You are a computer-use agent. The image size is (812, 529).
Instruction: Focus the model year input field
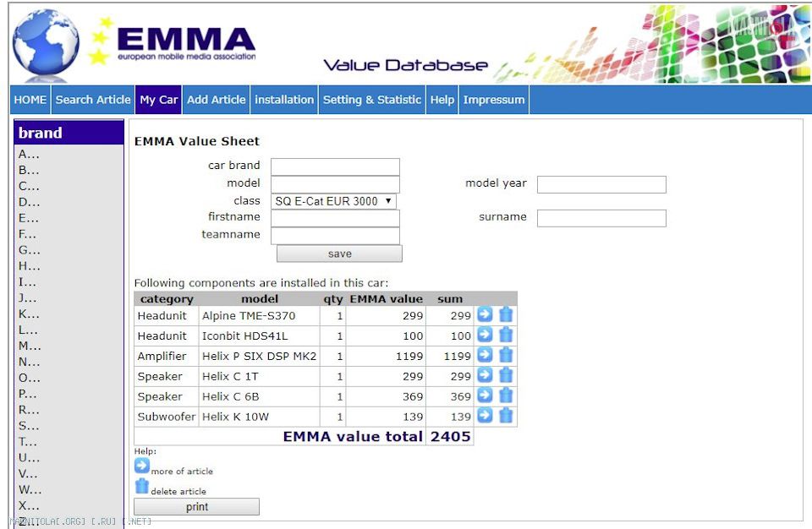(x=601, y=184)
